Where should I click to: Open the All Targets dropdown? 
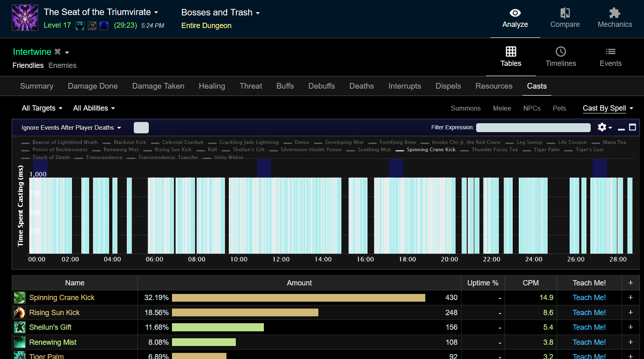(x=42, y=108)
